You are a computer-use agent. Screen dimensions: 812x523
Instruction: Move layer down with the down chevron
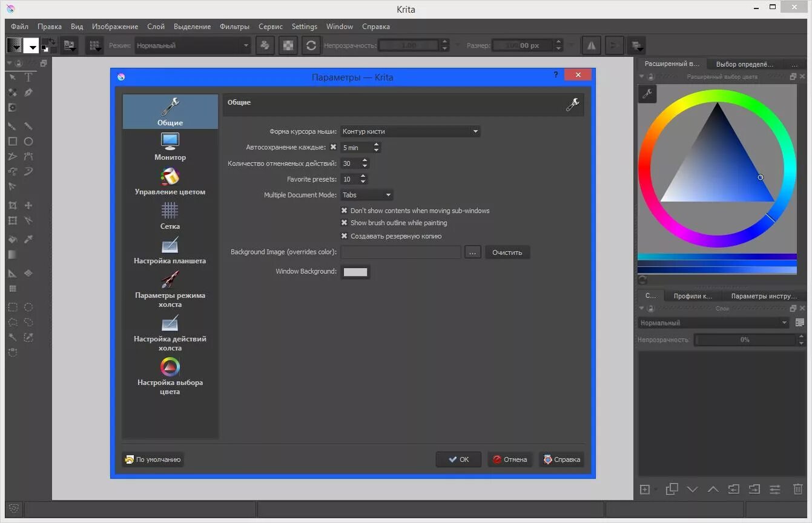692,489
